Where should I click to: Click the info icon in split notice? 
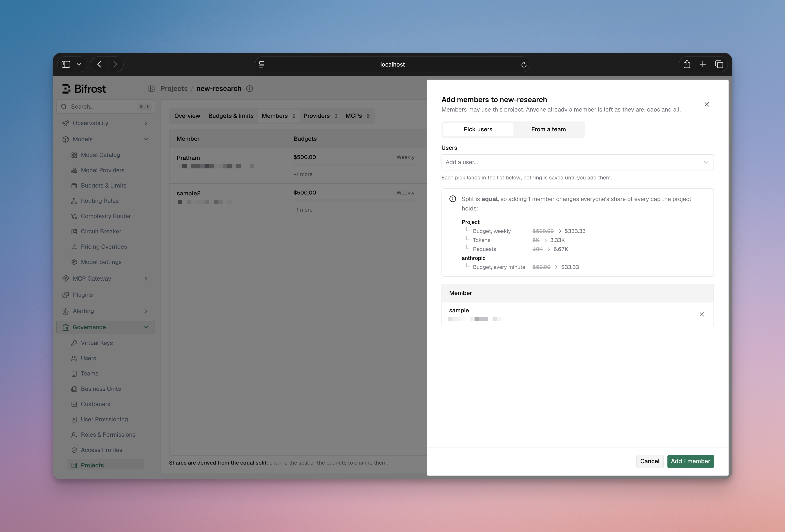point(453,199)
